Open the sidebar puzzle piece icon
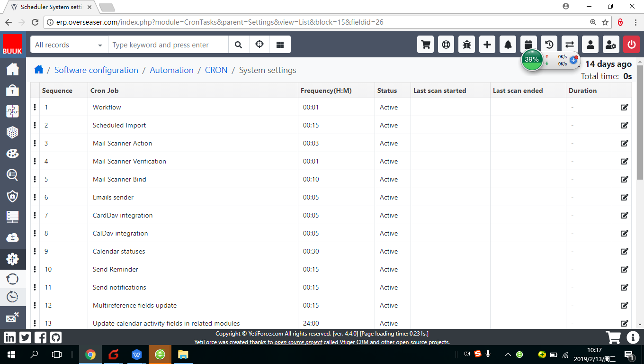The image size is (644, 364). 13,111
